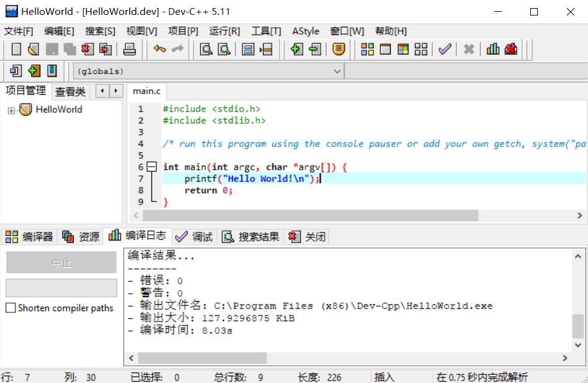
Task: Click the Compile four-squares colored icon
Action: pos(367,49)
